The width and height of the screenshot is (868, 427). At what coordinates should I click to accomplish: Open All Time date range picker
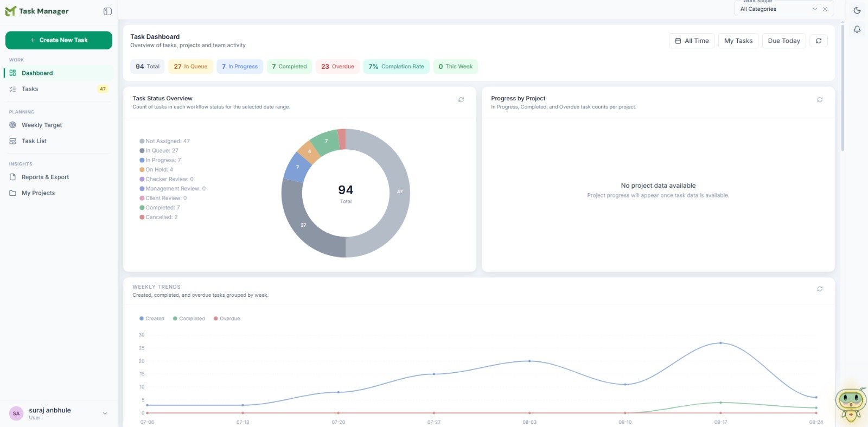(x=692, y=41)
